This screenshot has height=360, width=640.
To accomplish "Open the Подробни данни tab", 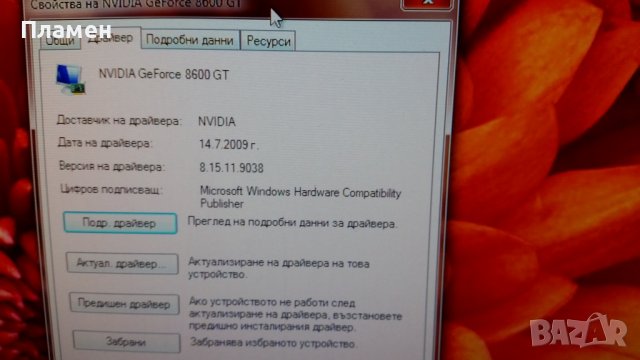I will click(x=190, y=40).
